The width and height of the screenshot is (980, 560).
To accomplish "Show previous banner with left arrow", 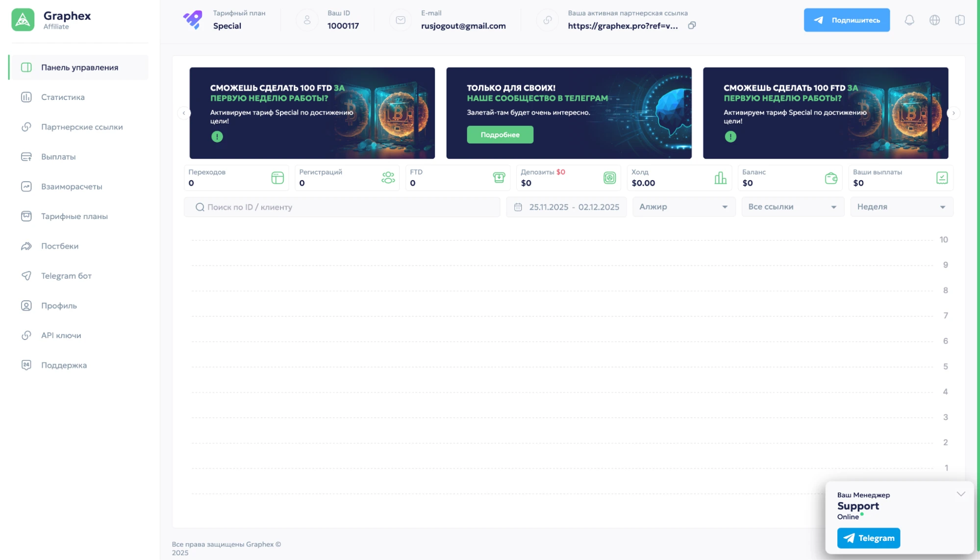I will pyautogui.click(x=184, y=113).
